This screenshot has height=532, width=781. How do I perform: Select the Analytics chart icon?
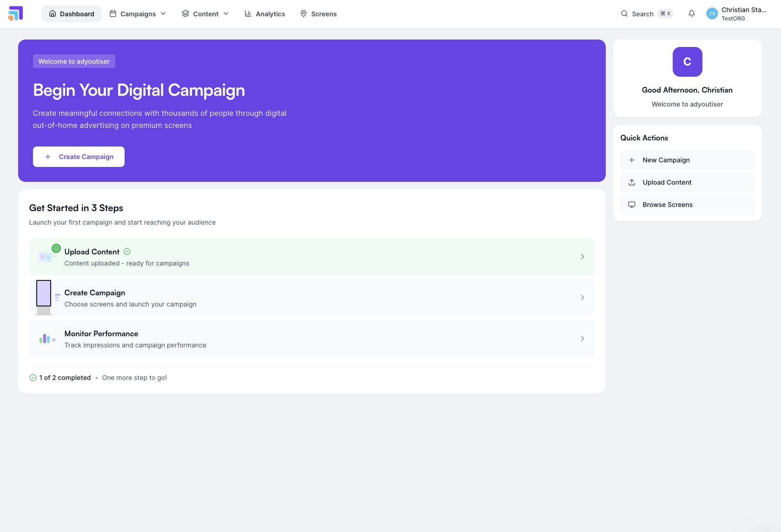coord(248,13)
